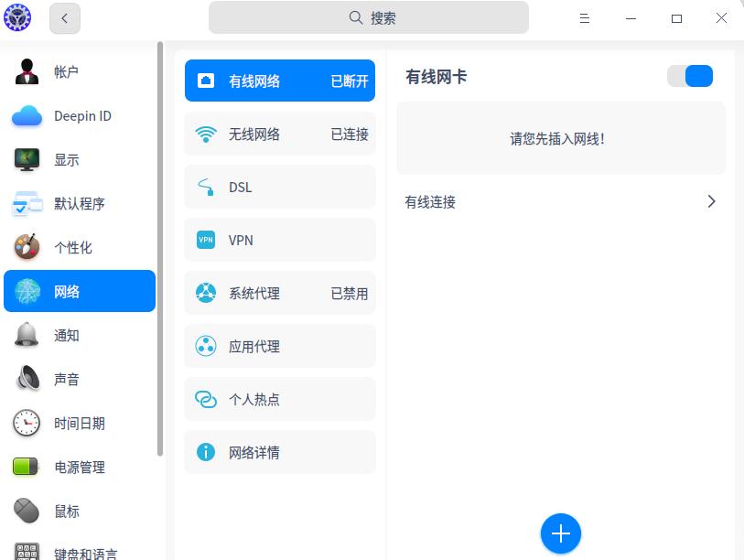
Task: Open 时间日期 settings
Action: tap(80, 424)
